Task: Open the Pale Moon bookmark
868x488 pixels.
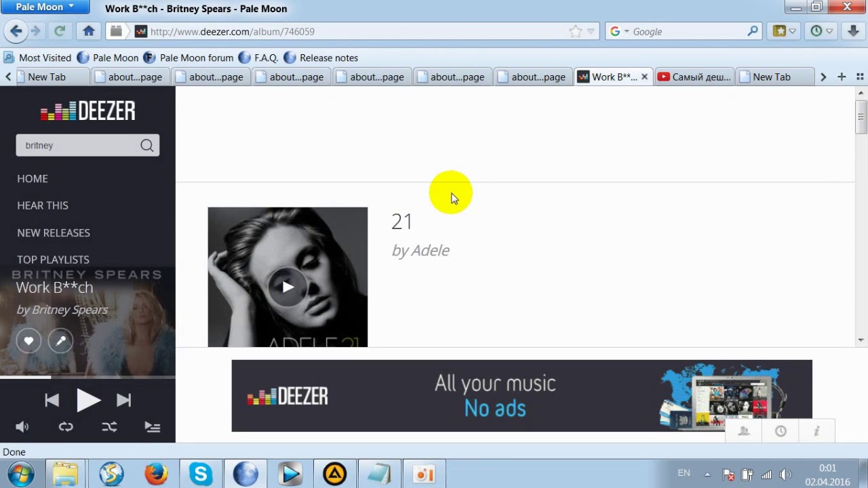Action: (108, 58)
